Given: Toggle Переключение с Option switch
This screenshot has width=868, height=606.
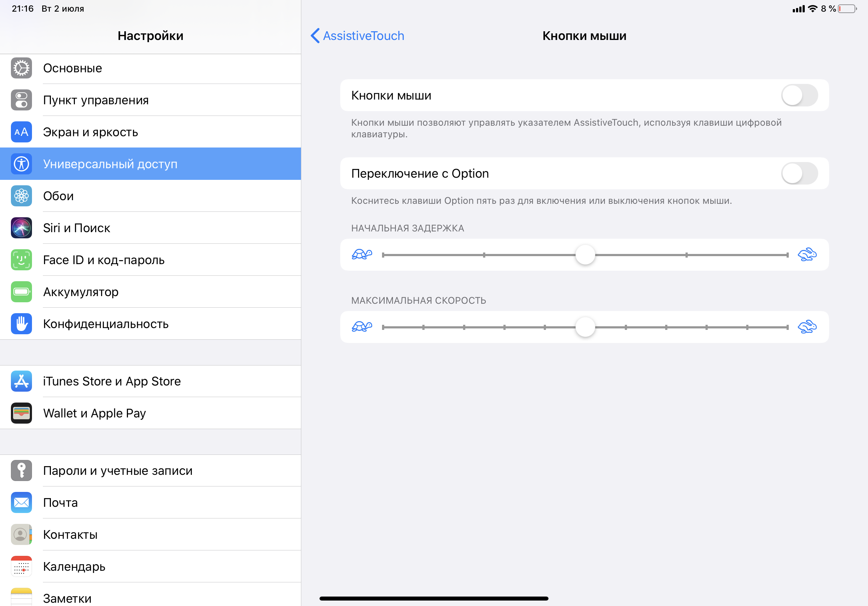Looking at the screenshot, I should [x=799, y=173].
